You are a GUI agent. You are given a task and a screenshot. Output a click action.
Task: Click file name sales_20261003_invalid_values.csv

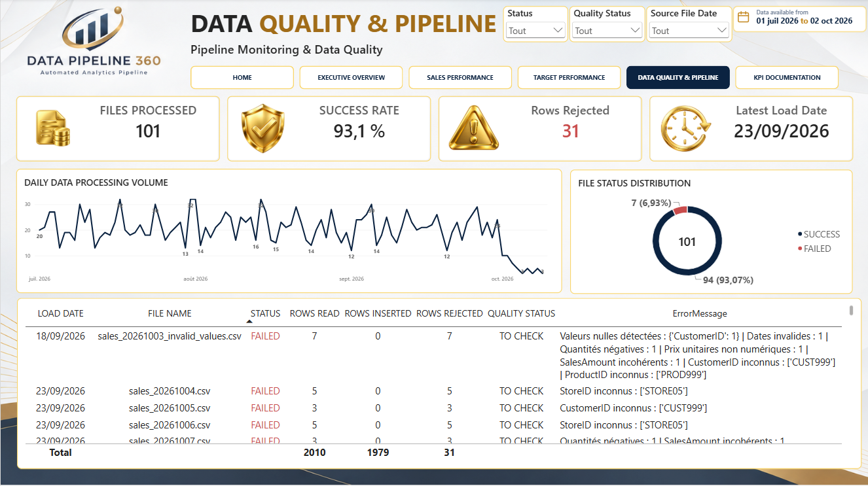[x=170, y=336]
